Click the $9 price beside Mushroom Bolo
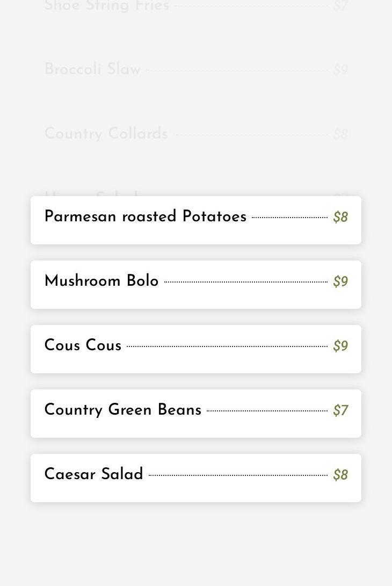 pos(340,281)
